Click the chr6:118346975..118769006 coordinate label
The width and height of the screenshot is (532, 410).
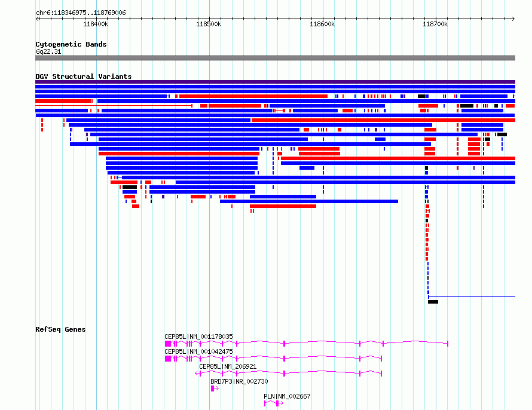click(81, 13)
